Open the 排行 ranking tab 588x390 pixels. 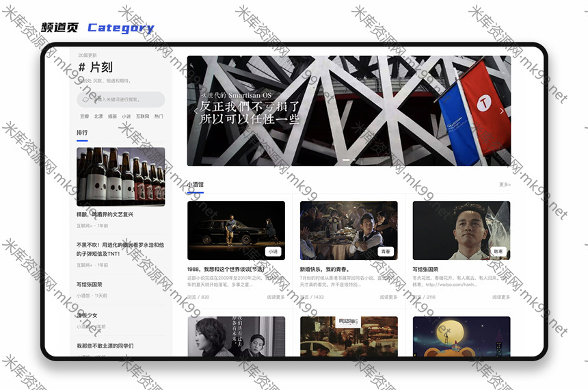click(x=82, y=133)
